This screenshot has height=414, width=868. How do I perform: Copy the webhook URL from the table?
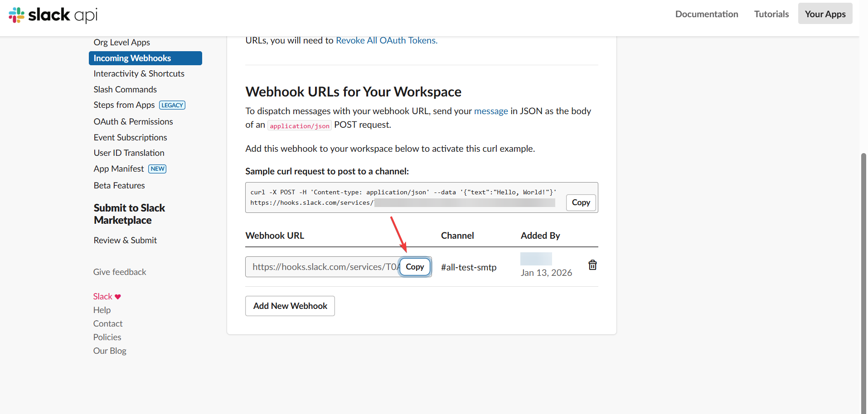point(415,267)
